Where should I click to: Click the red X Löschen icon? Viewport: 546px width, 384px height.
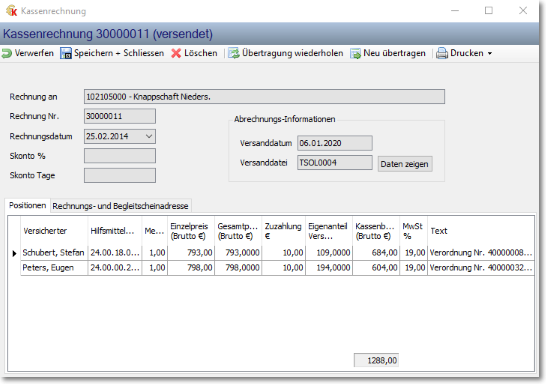(x=176, y=53)
